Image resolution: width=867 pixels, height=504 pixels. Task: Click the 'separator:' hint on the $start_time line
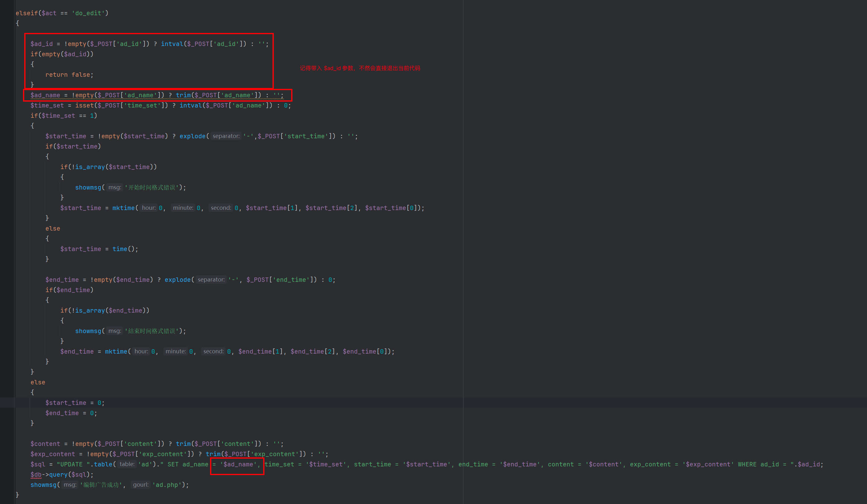click(x=226, y=136)
